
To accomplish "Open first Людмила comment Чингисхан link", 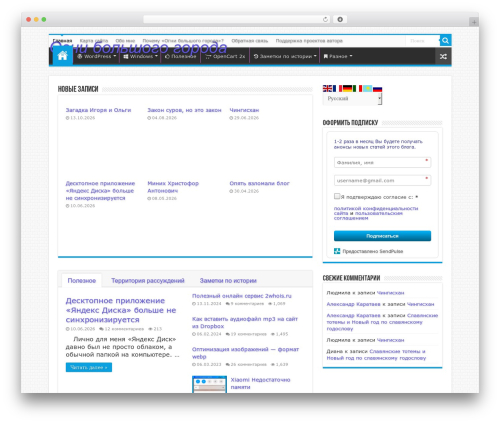I will point(390,293).
